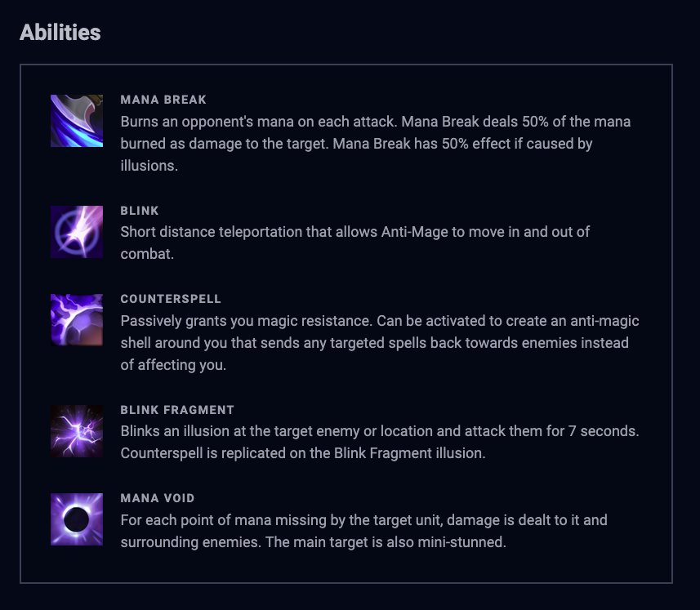Click the Mana Void damage description

click(363, 531)
